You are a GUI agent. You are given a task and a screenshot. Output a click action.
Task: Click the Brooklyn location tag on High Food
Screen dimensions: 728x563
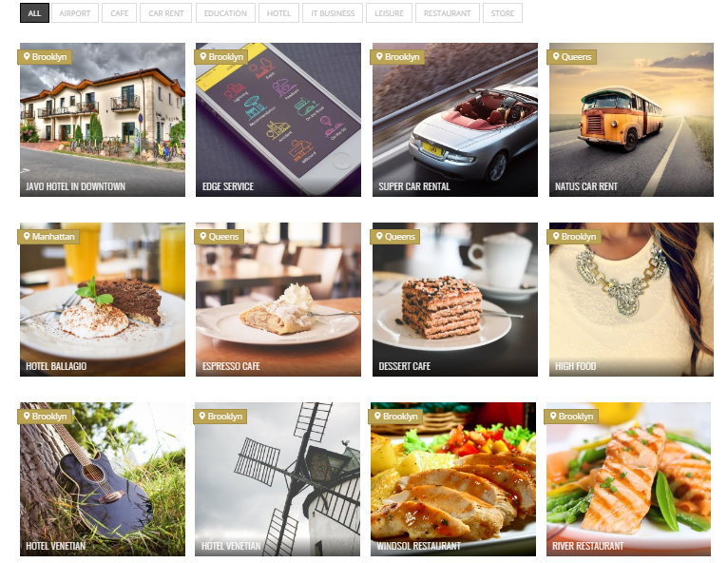coord(574,237)
